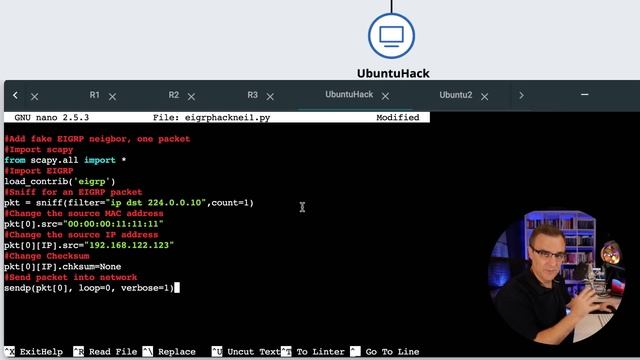The height and width of the screenshot is (360, 640).
Task: Click the sendp(pkt[0], loop=0, verbose=1) line
Action: (89, 288)
